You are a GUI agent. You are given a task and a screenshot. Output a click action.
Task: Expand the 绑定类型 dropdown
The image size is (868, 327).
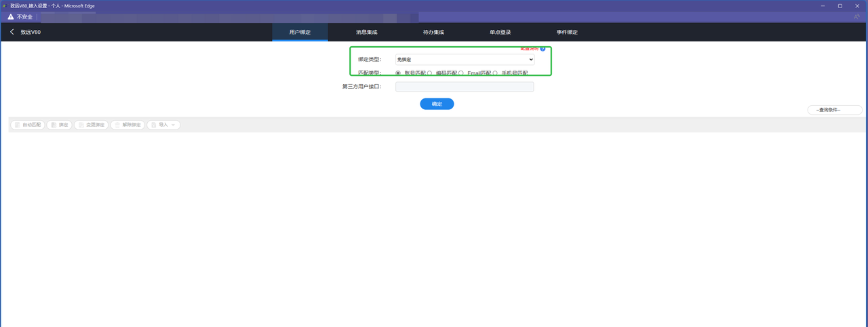[465, 60]
